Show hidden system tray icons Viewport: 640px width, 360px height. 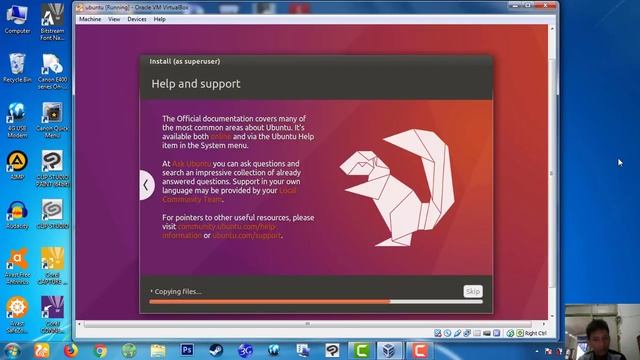[x=537, y=351]
